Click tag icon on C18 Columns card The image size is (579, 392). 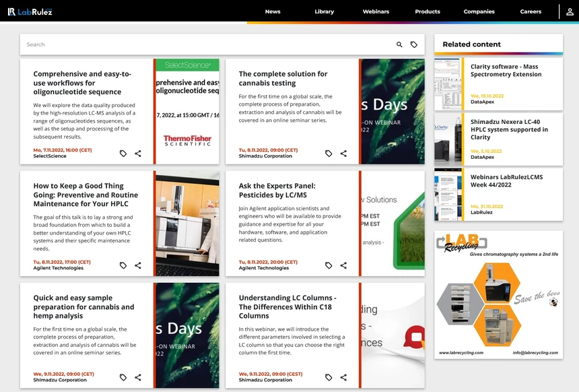coord(329,377)
